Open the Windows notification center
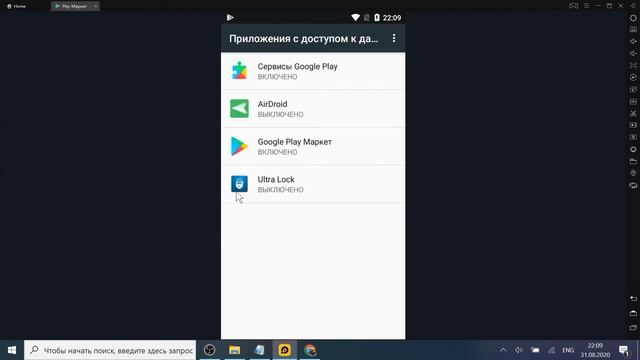Screen dimensions: 640x360 624,350
